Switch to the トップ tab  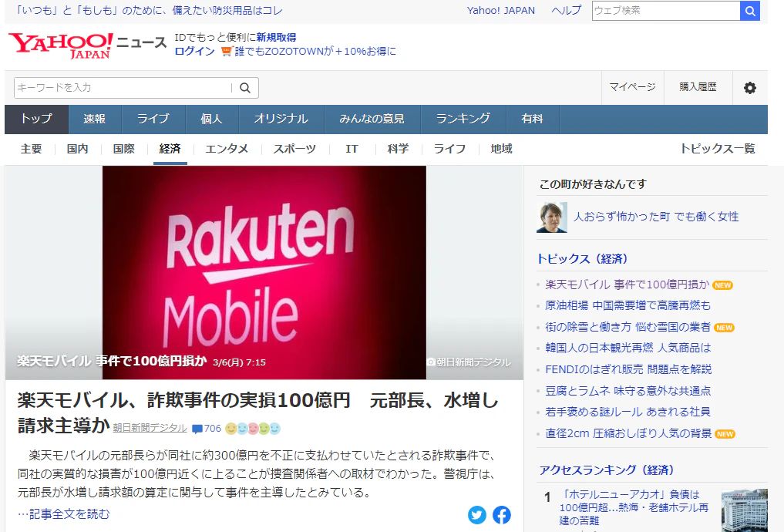pyautogui.click(x=36, y=119)
